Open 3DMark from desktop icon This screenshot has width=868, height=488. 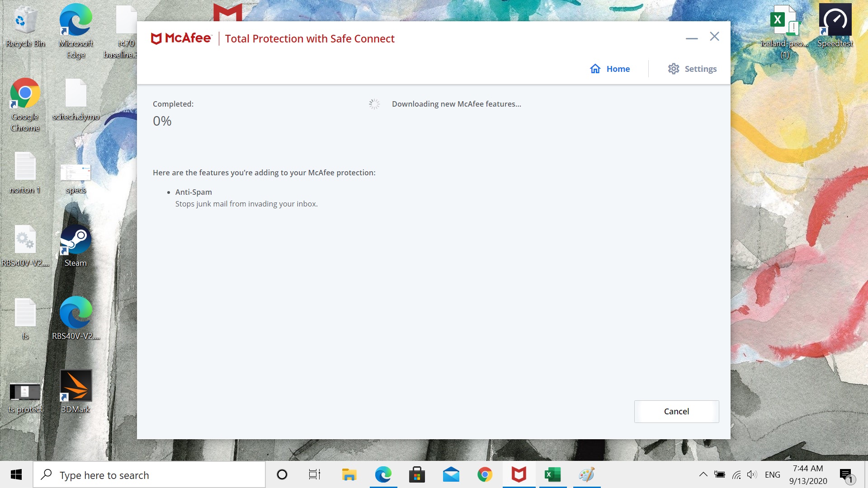pos(75,390)
